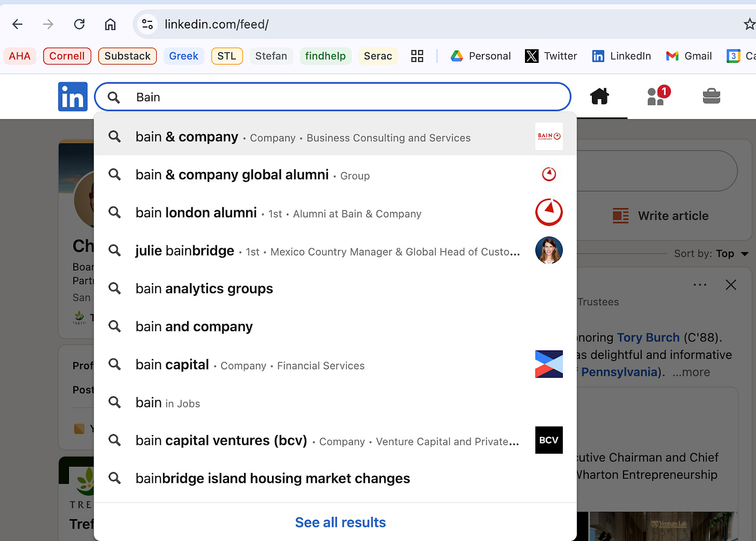Select the bain london alumni suggestion

tap(335, 213)
